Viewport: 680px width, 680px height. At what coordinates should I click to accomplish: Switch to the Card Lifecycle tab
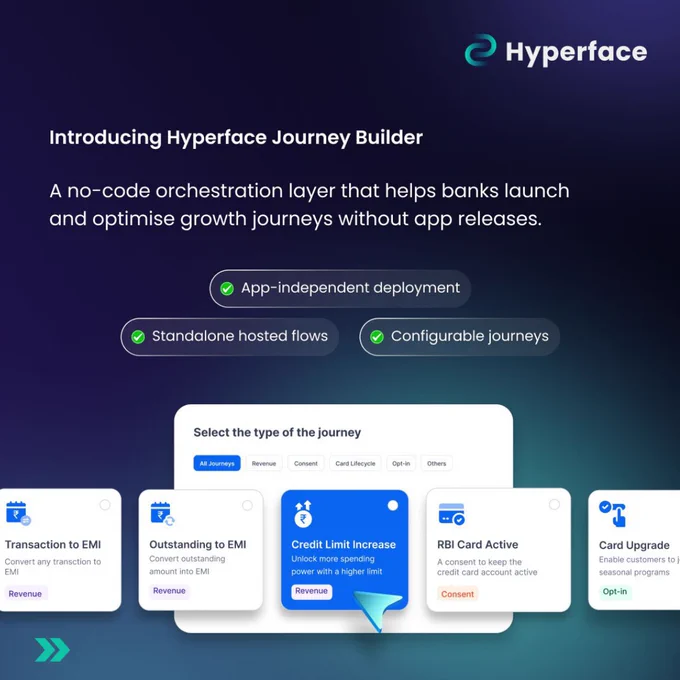[355, 463]
